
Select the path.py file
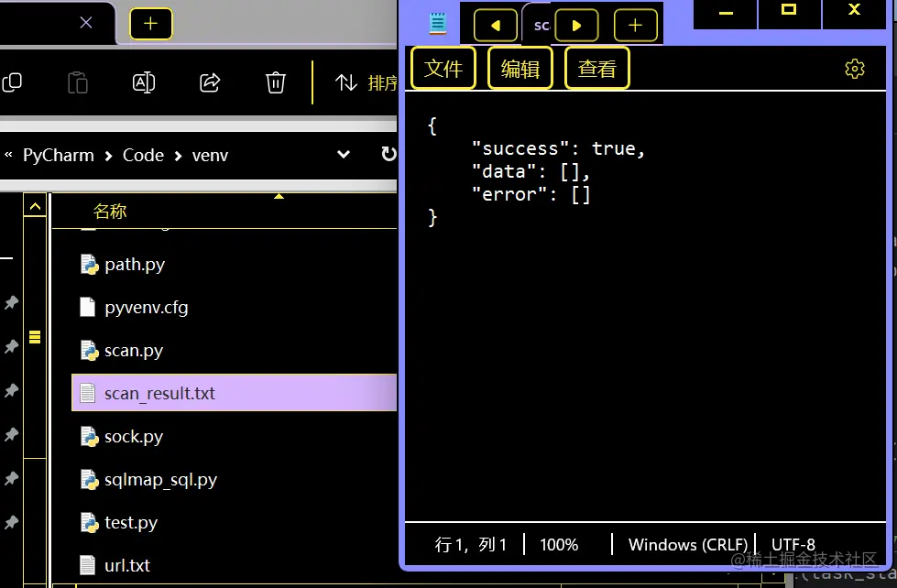coord(234,265)
